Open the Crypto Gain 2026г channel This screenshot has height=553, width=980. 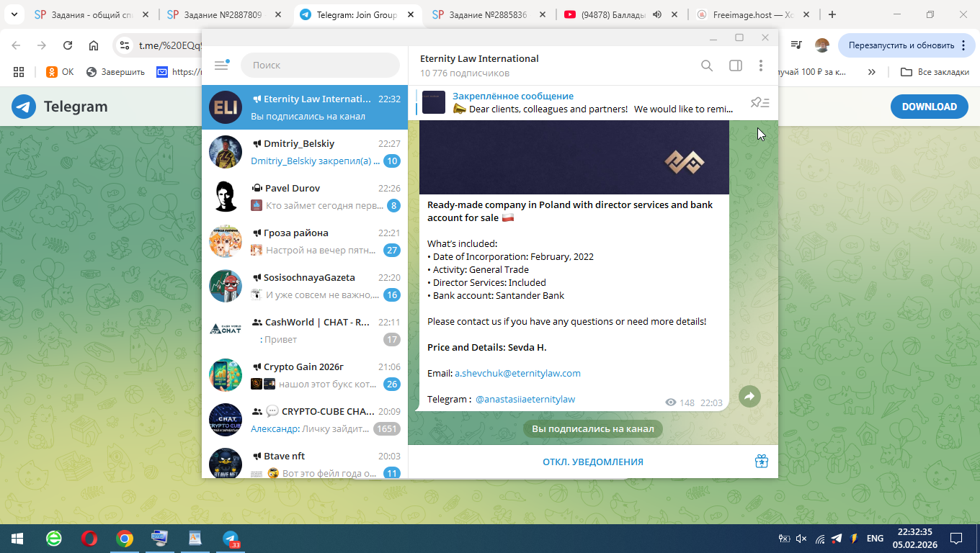coord(305,375)
